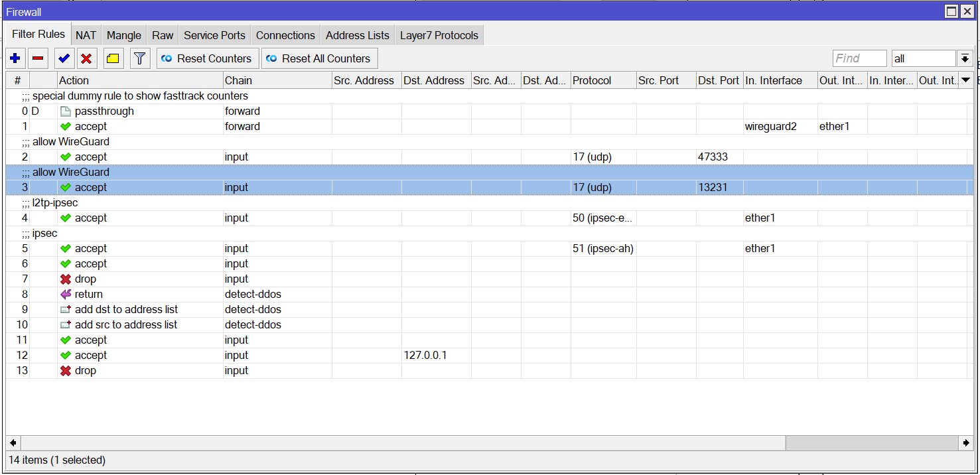Click the purple return arrow icon in rule 8

66,295
